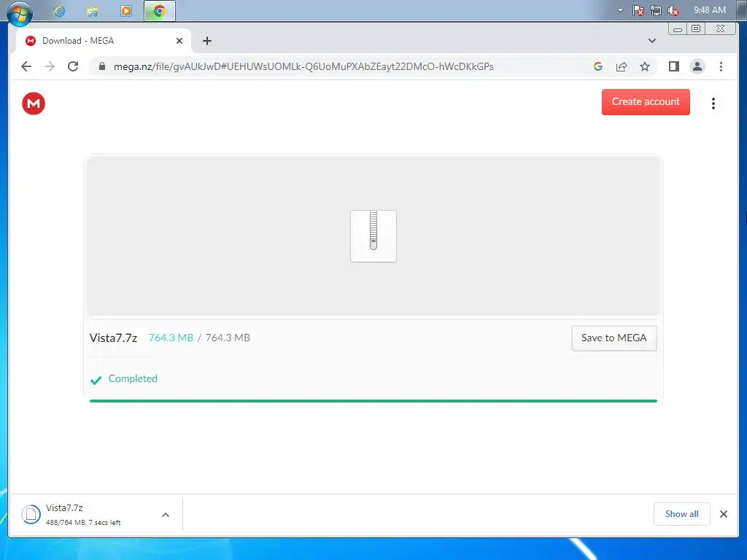
Task: Go back to previous page
Action: (26, 66)
